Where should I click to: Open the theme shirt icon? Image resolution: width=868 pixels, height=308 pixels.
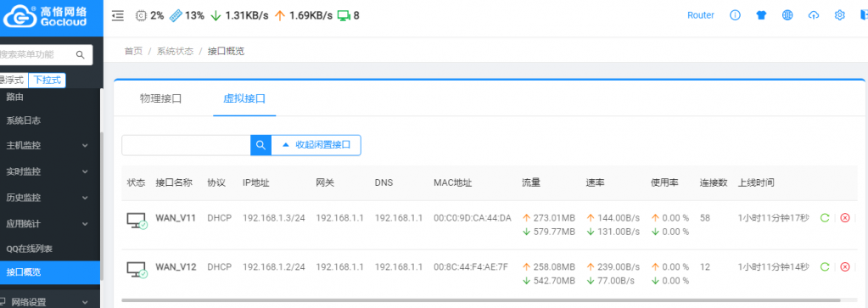point(761,15)
